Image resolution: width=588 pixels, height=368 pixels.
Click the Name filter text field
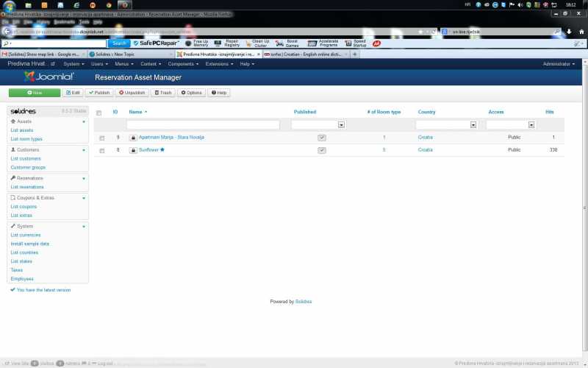[207, 125]
